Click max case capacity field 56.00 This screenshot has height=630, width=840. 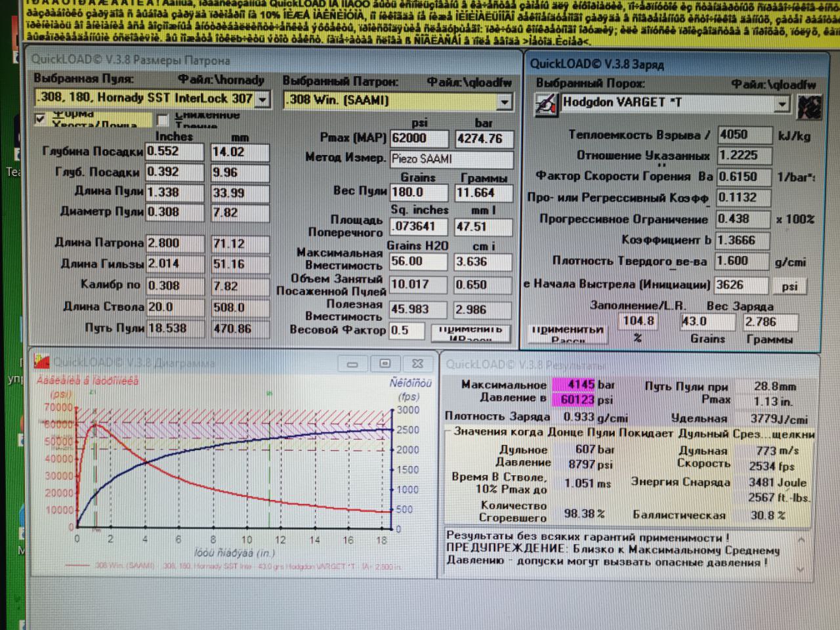[x=419, y=261]
